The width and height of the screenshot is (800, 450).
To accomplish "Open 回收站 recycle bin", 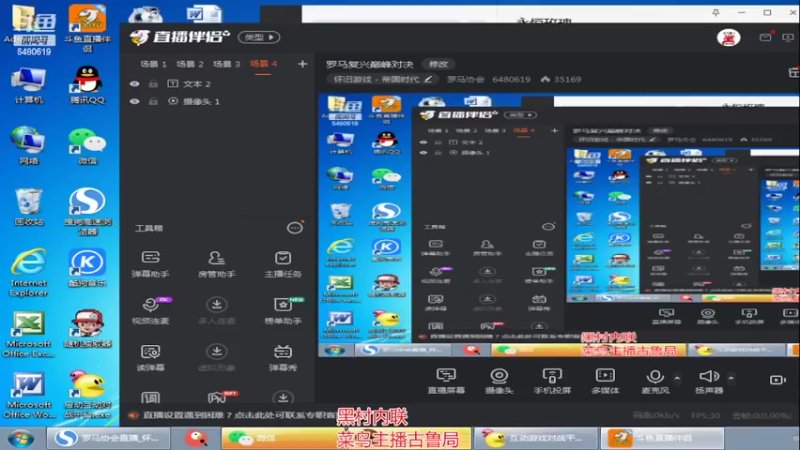I will 29,207.
